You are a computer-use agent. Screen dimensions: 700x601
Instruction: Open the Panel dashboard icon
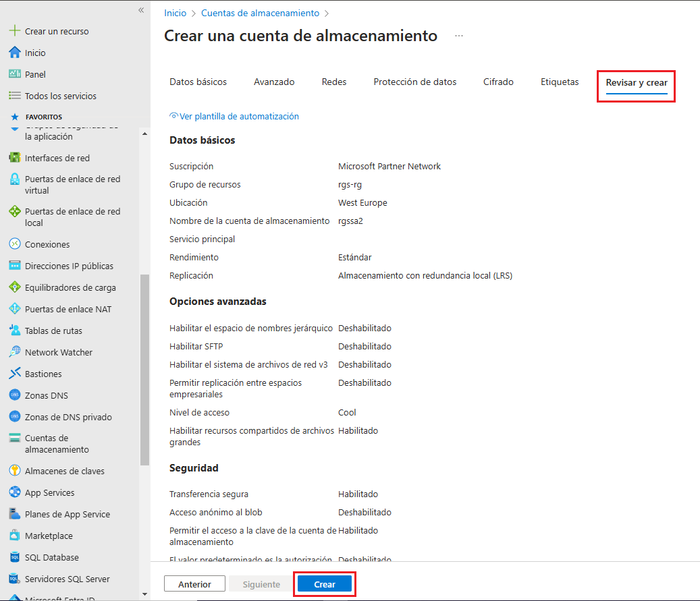click(14, 74)
